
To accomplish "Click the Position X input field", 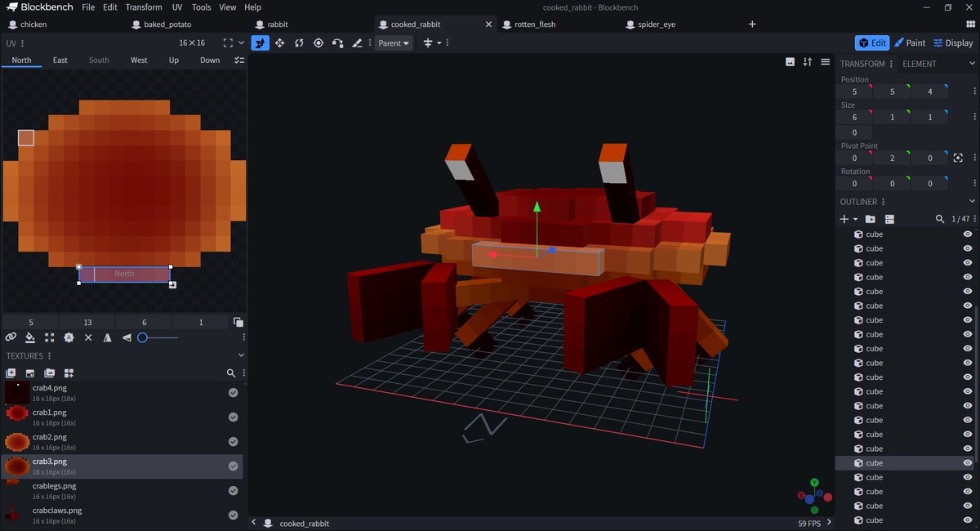I will [854, 91].
